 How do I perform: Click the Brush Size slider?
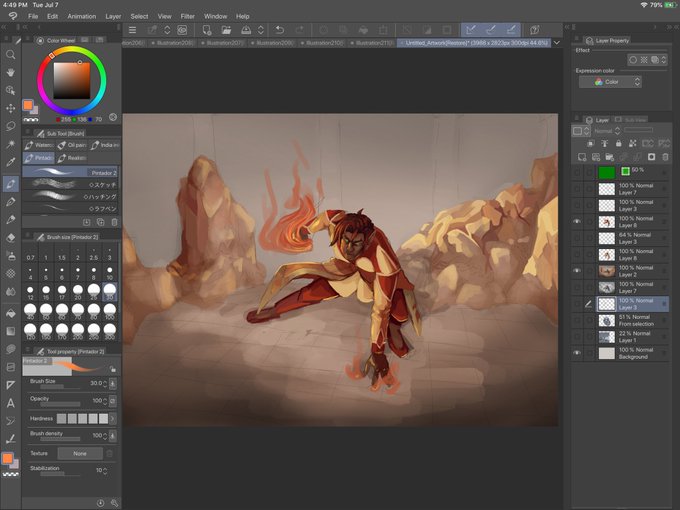(60, 386)
